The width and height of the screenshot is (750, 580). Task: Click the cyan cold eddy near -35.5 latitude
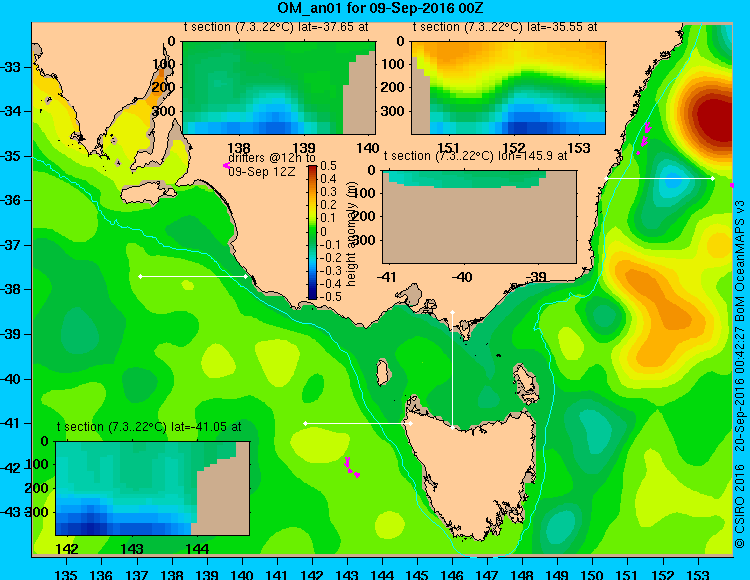[x=673, y=181]
